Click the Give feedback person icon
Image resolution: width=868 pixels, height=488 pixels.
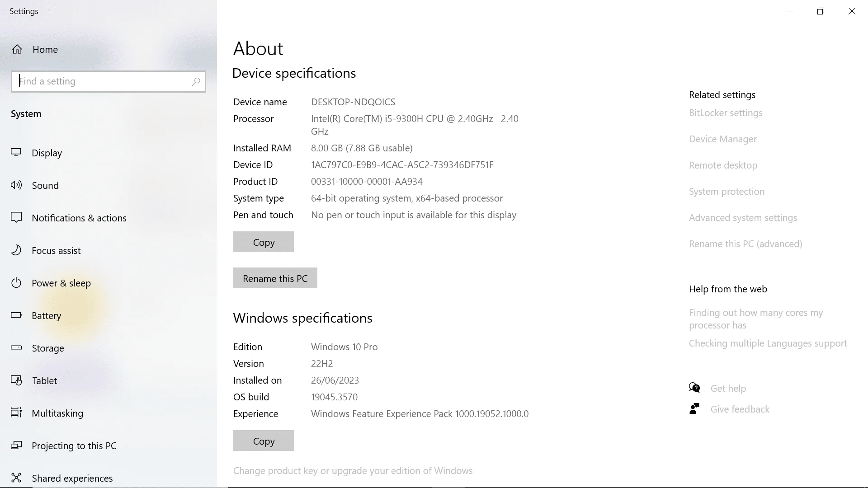tap(694, 409)
